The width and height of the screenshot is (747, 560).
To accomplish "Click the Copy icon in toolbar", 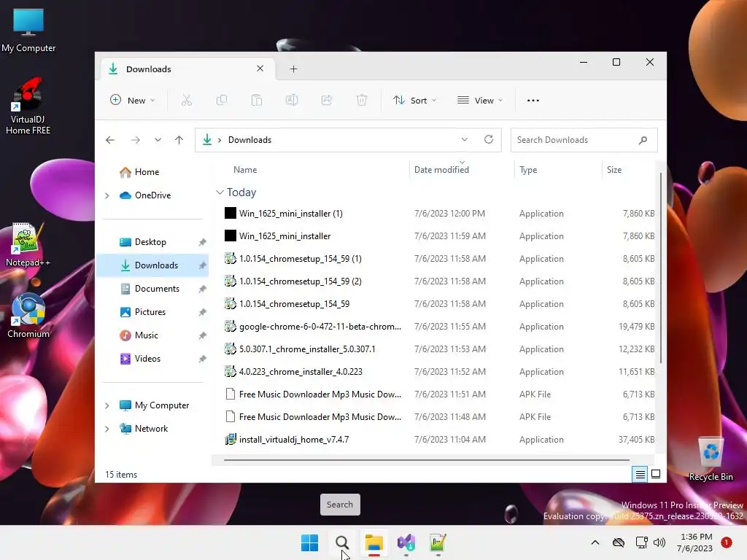I will [x=222, y=100].
